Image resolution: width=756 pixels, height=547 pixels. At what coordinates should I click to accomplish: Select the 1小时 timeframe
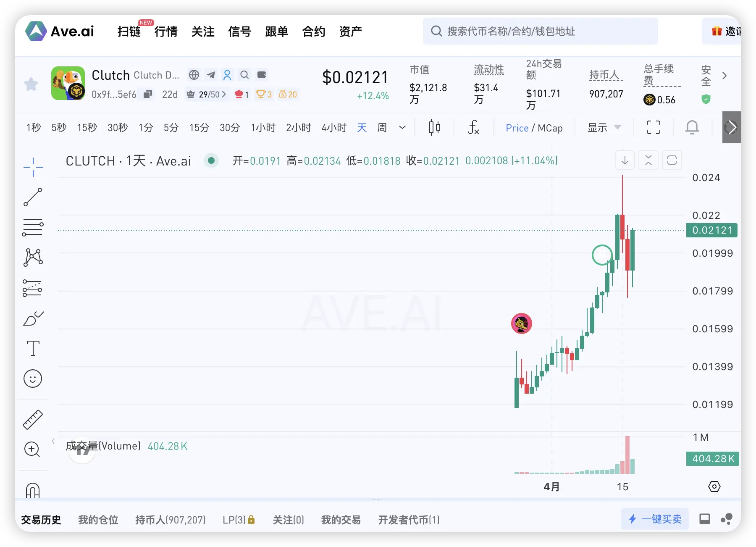[x=263, y=128]
